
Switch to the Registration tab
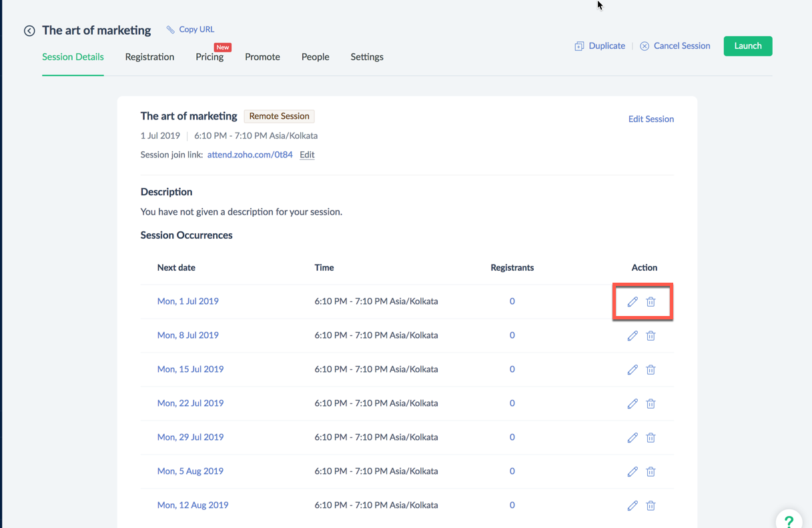[149, 57]
